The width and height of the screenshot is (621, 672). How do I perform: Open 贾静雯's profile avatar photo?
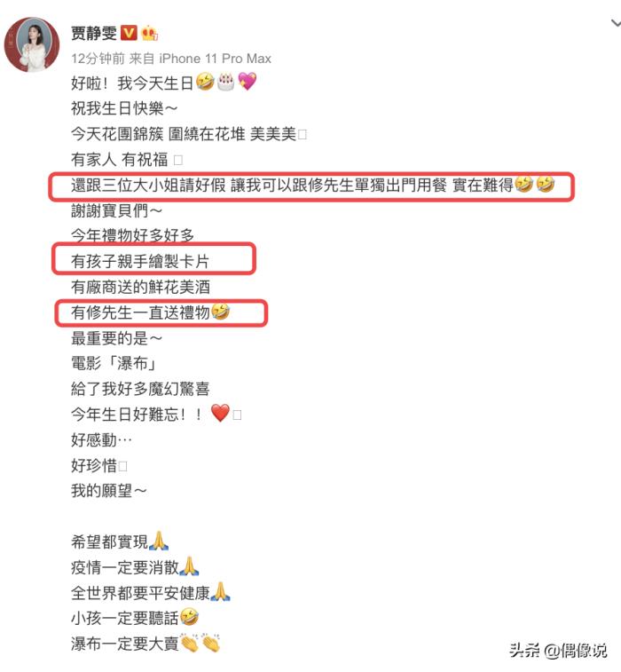pyautogui.click(x=32, y=44)
